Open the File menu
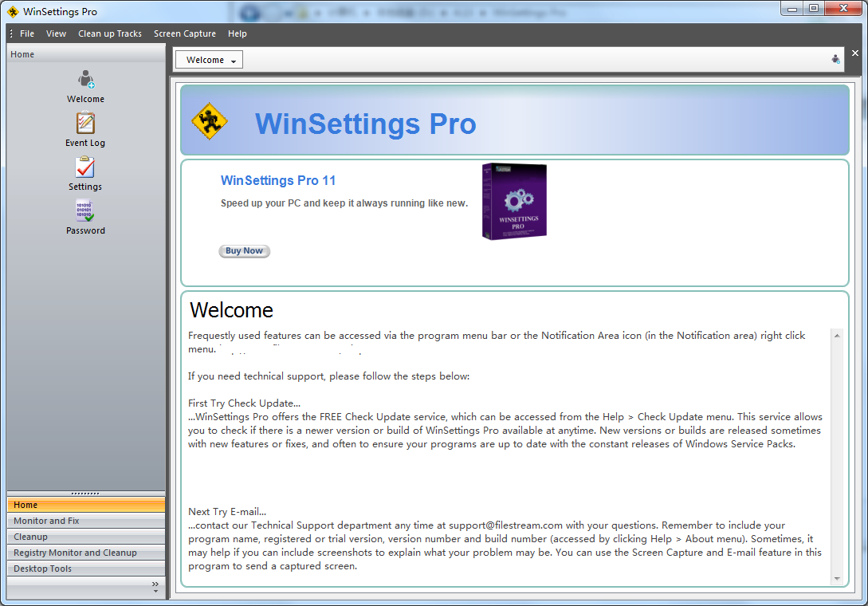The image size is (868, 606). [27, 33]
